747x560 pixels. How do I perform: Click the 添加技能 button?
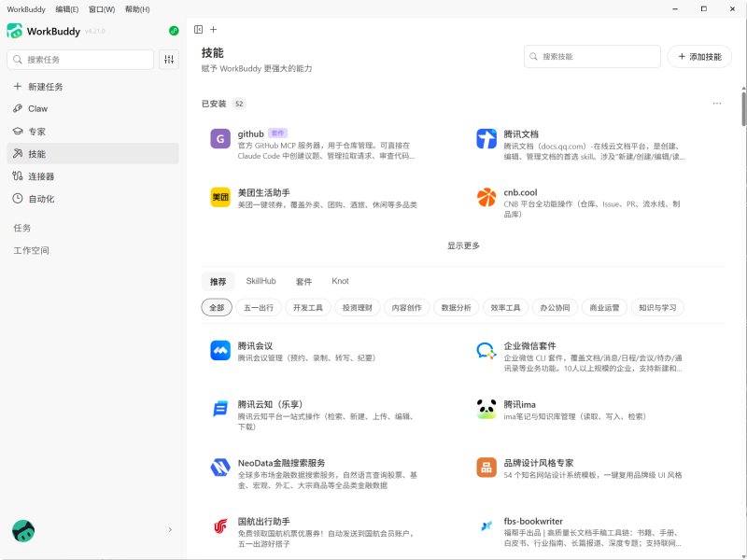(x=699, y=57)
